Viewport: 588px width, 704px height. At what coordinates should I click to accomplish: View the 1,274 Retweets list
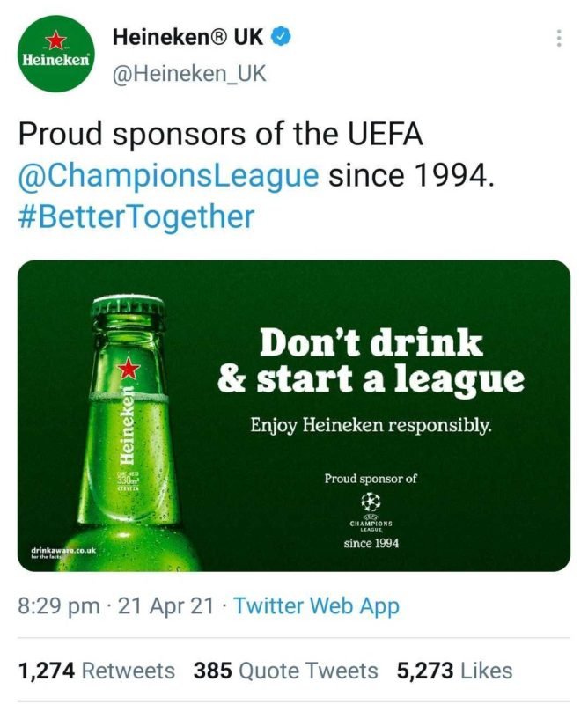point(97,671)
